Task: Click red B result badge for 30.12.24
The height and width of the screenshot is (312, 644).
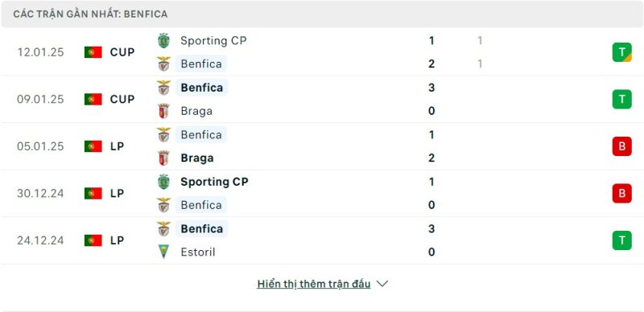Action: click(x=621, y=193)
